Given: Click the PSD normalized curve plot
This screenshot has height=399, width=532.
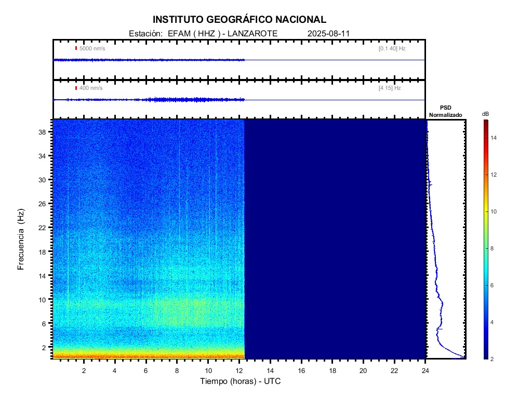Looking at the screenshot, I should coord(446,239).
